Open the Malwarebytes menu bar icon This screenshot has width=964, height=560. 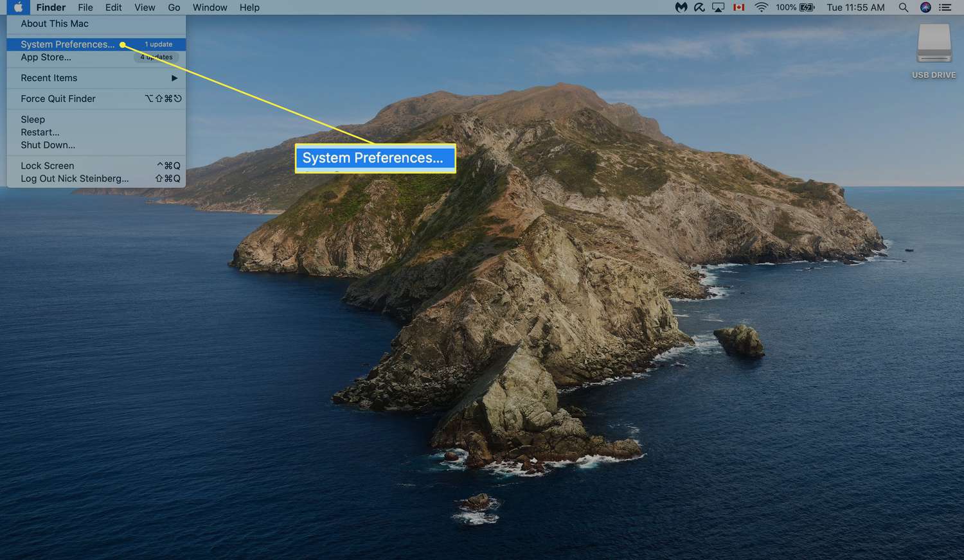[x=681, y=8]
